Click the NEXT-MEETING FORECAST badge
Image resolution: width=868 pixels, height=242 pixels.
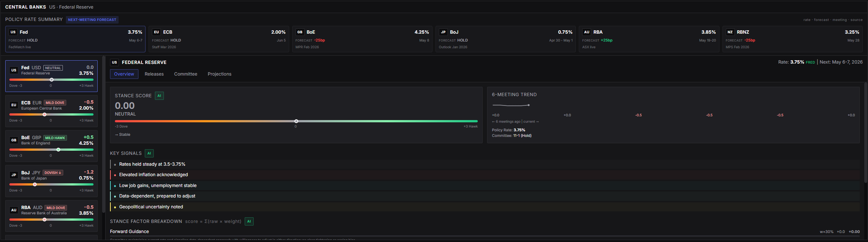(x=92, y=20)
